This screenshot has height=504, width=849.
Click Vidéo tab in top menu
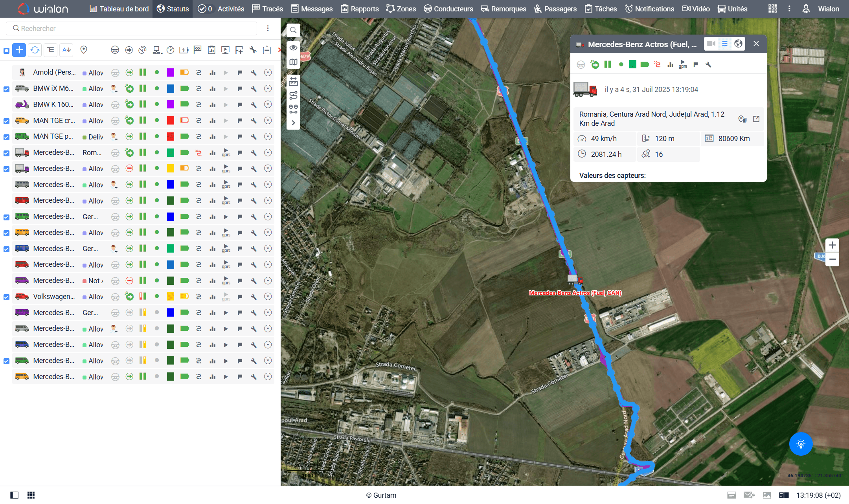pos(696,9)
